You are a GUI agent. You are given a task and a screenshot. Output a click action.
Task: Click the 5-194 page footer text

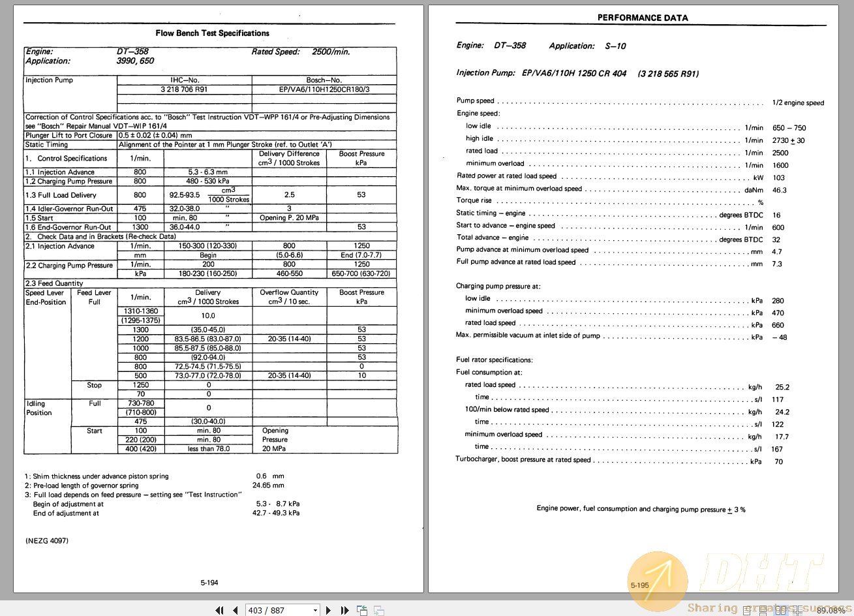click(x=210, y=582)
